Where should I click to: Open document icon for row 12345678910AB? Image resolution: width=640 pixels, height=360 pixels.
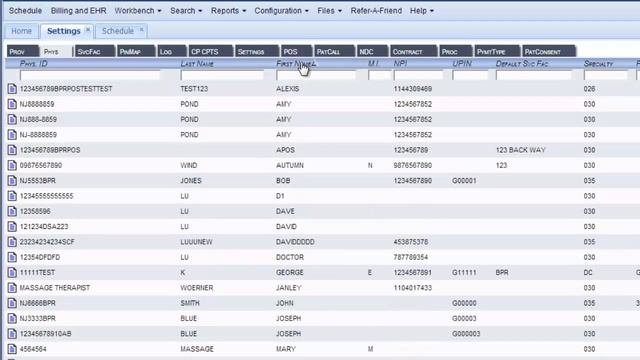tap(12, 334)
